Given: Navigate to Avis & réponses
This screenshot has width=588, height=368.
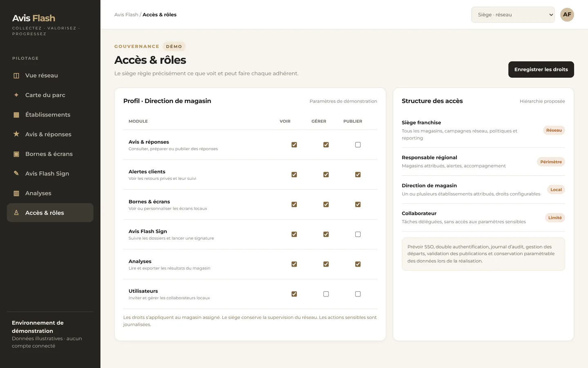Looking at the screenshot, I should point(50,134).
